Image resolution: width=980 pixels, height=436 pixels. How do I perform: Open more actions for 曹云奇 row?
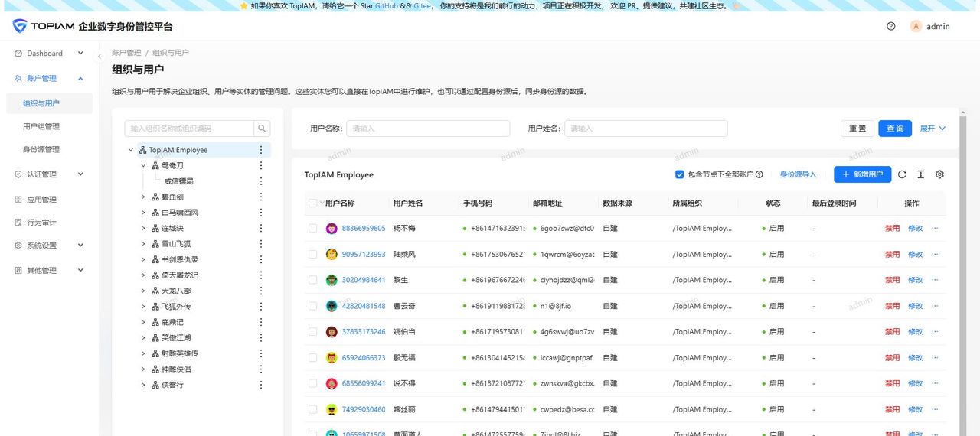pyautogui.click(x=935, y=306)
